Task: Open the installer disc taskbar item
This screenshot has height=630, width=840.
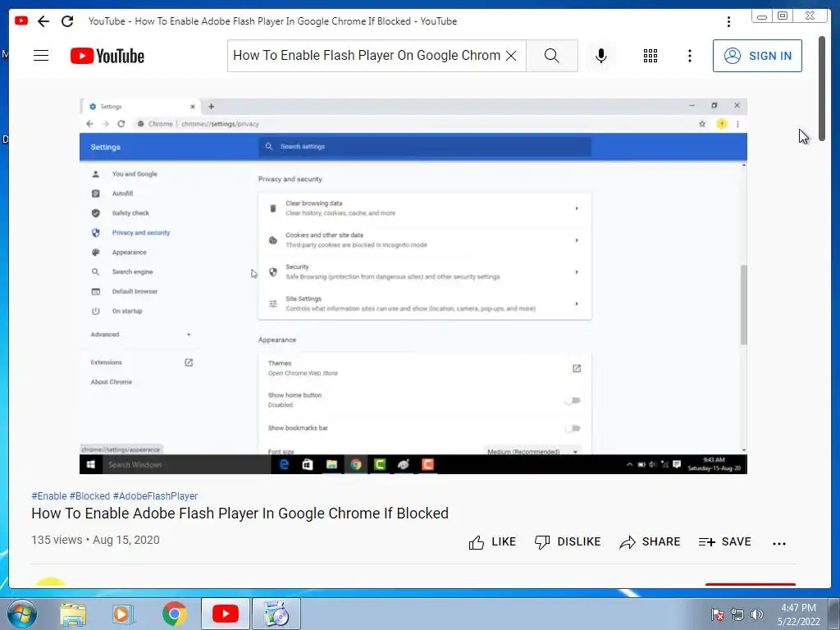Action: 276,614
